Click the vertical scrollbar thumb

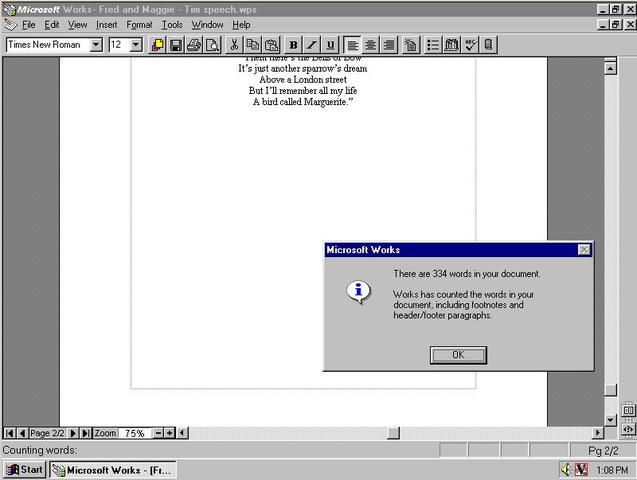[x=611, y=389]
